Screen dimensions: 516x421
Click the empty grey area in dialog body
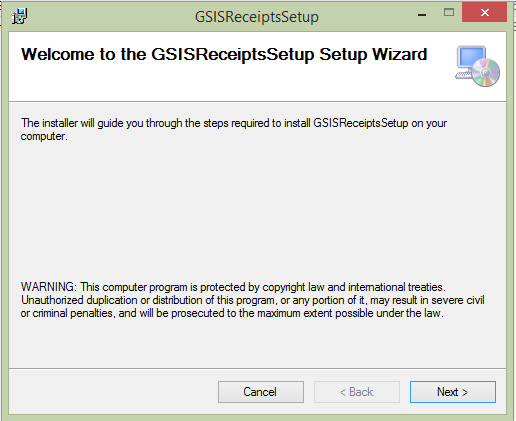click(x=257, y=213)
